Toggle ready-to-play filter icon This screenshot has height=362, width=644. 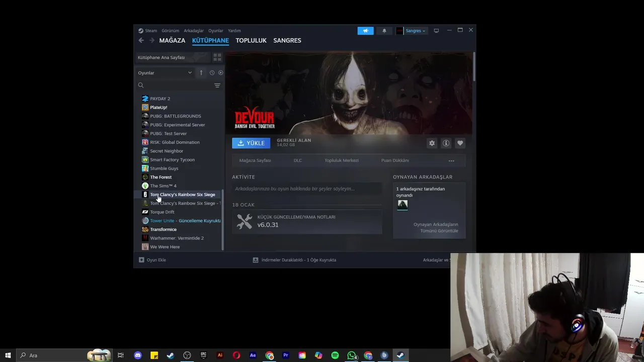coord(220,73)
